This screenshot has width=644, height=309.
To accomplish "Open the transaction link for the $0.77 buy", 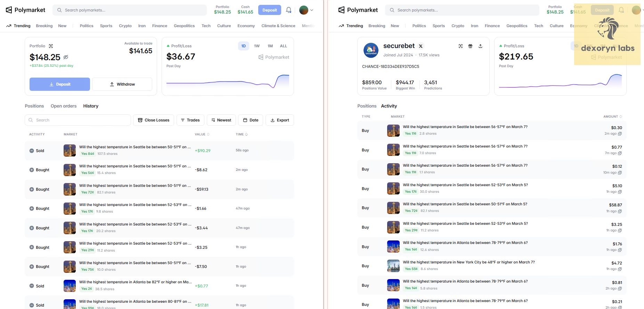I will (x=620, y=153).
